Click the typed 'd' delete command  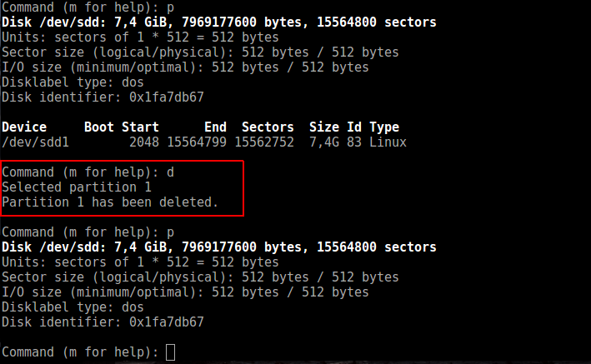(x=171, y=172)
